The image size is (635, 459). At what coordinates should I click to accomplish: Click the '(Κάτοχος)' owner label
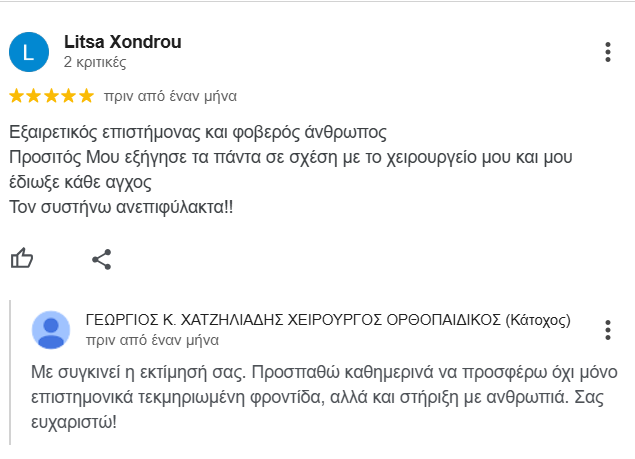pyautogui.click(x=538, y=320)
